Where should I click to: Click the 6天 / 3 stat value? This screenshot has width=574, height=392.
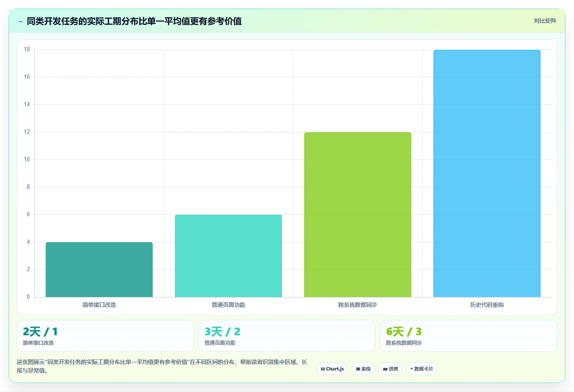tap(404, 332)
